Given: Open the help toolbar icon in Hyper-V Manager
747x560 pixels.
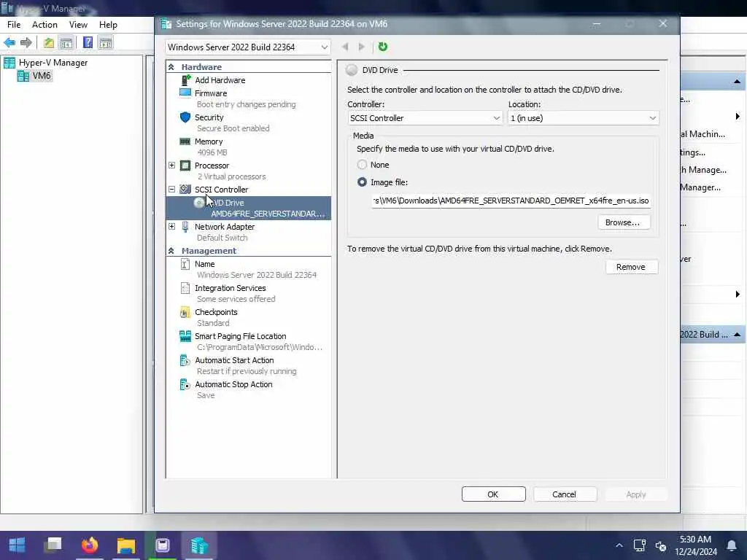Looking at the screenshot, I should point(88,43).
